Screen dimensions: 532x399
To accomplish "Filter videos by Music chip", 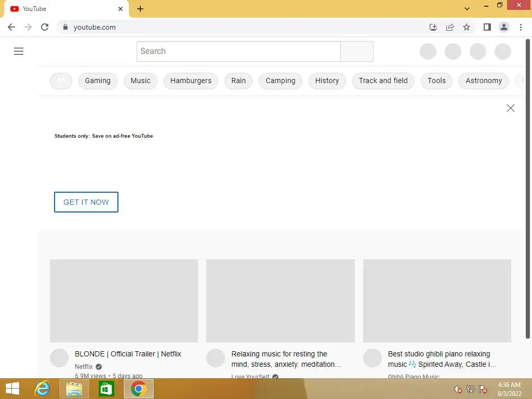I will [x=140, y=81].
